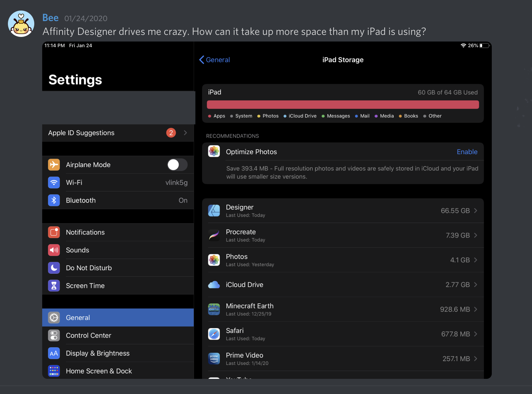The image size is (532, 394).
Task: Tap the Last Used: 12/25/19 text
Action: pos(249,314)
